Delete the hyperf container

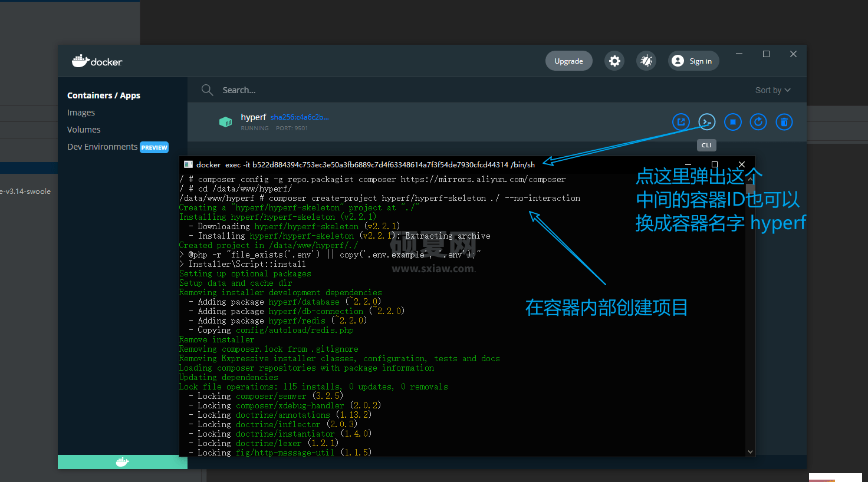click(x=784, y=122)
